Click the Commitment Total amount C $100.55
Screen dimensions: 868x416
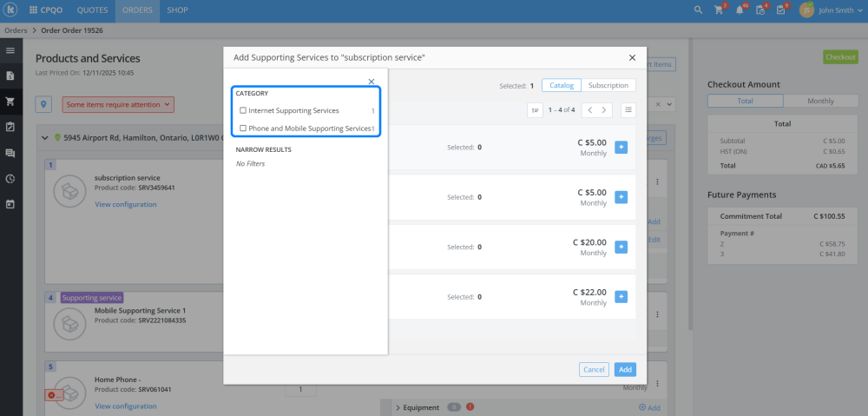(x=829, y=216)
